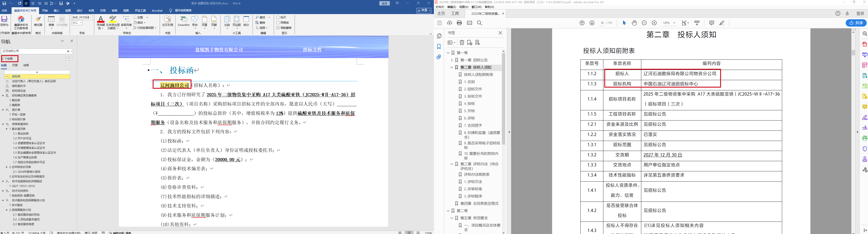Open the Acrobat 编辑(E) menu
This screenshot has width=868, height=234.
pyautogui.click(x=452, y=7)
